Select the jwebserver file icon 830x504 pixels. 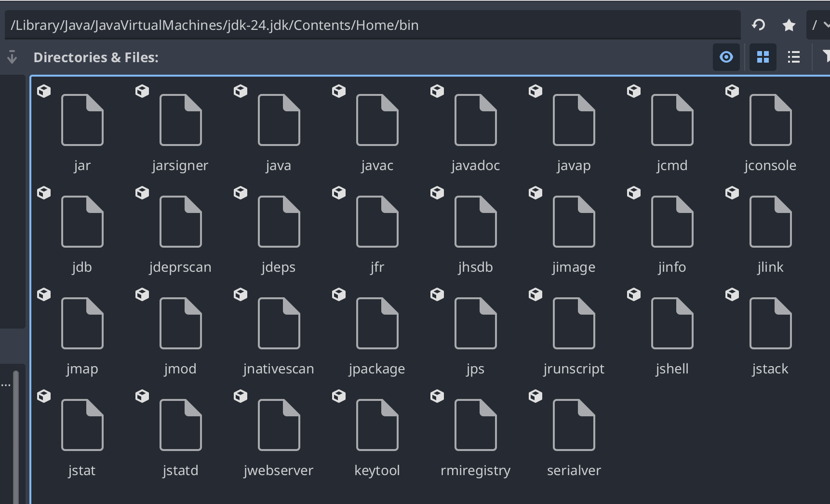click(x=279, y=425)
